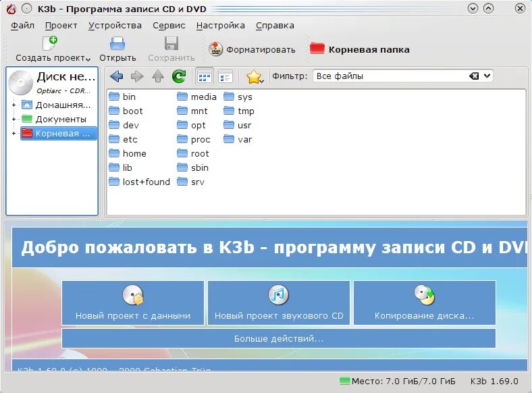The image size is (532, 393).
Task: Open the Проект menu
Action: (61, 26)
